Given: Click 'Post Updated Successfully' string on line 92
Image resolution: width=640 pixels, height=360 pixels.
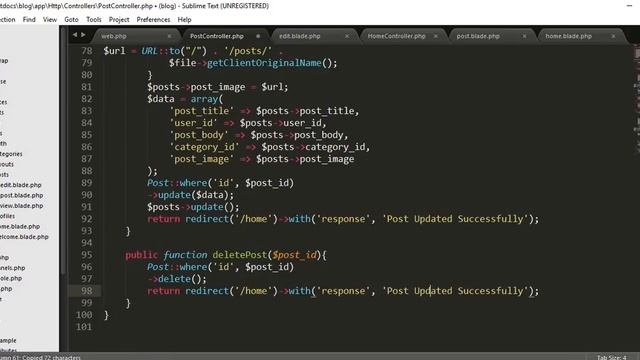Looking at the screenshot, I should coord(455,219).
